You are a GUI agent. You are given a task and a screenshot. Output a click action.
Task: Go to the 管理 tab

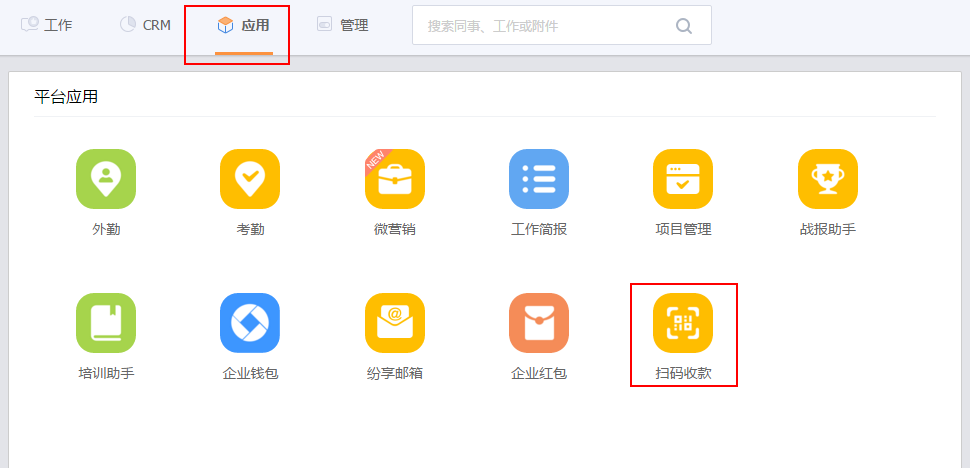point(343,25)
